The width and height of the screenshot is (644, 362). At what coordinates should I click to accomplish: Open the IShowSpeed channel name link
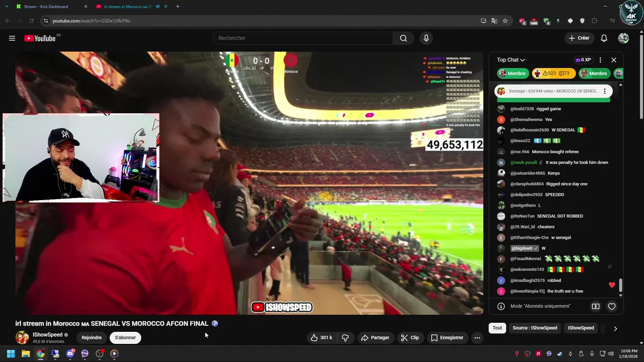pyautogui.click(x=48, y=335)
